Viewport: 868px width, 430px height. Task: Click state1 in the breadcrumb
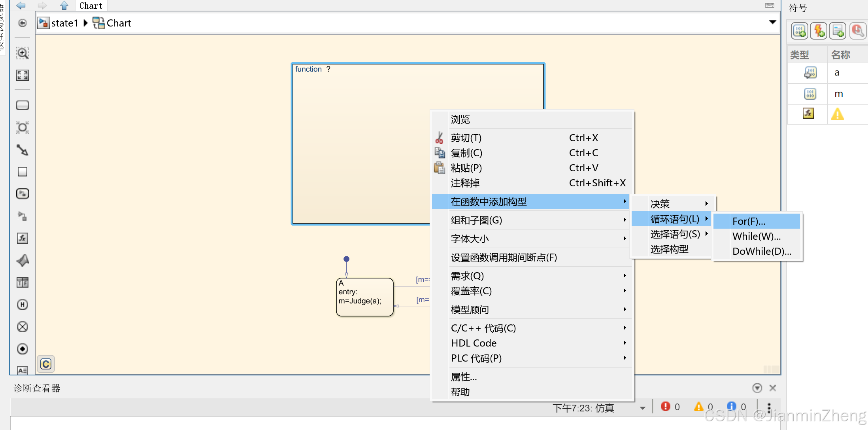[x=64, y=23]
